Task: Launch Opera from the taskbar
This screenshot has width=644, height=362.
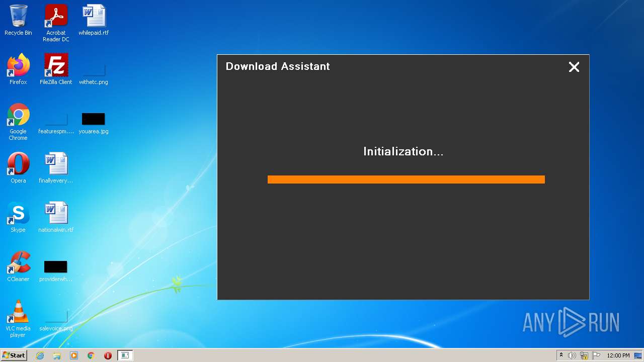Action: pyautogui.click(x=108, y=355)
